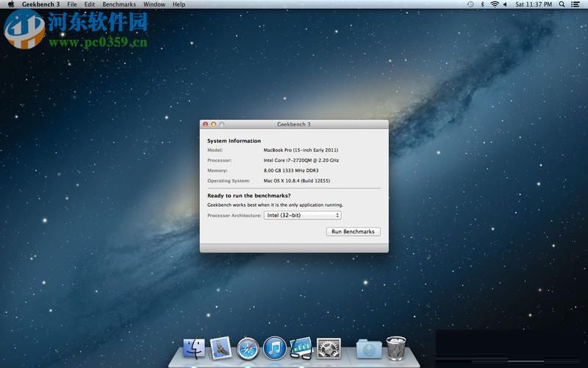Click the Time Machine menu bar icon
This screenshot has width=588, height=368.
[x=470, y=4]
